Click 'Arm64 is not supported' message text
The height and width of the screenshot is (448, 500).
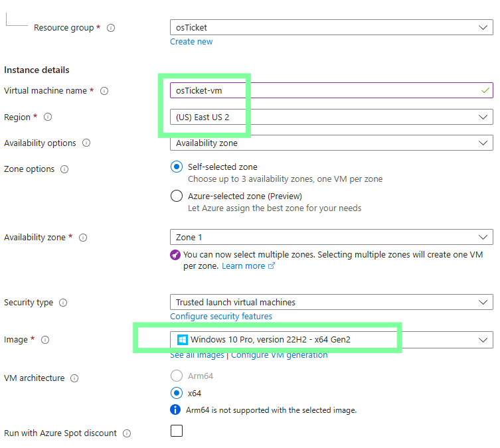[x=271, y=410]
